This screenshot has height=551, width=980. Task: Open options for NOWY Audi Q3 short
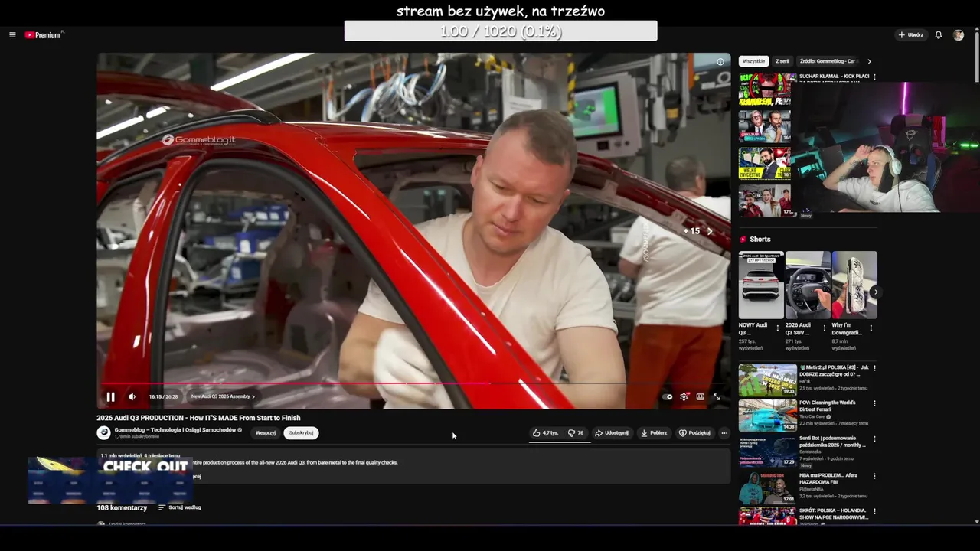coord(778,328)
